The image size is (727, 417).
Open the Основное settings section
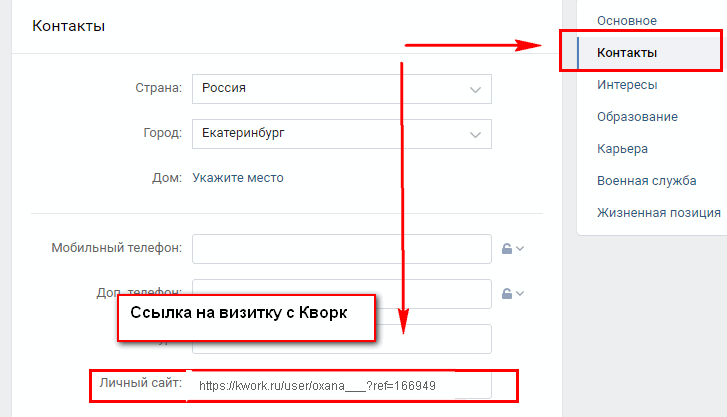click(626, 21)
